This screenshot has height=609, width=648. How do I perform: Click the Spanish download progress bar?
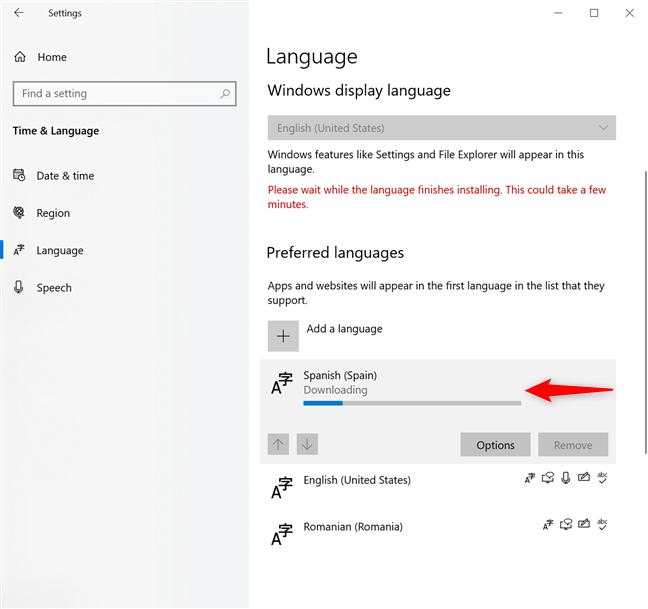(x=412, y=403)
